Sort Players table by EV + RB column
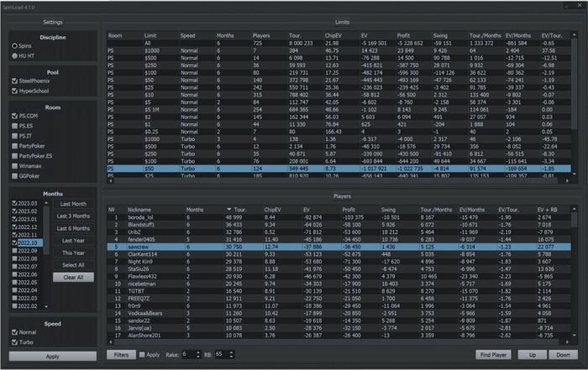Image resolution: width=588 pixels, height=370 pixels. [546, 210]
